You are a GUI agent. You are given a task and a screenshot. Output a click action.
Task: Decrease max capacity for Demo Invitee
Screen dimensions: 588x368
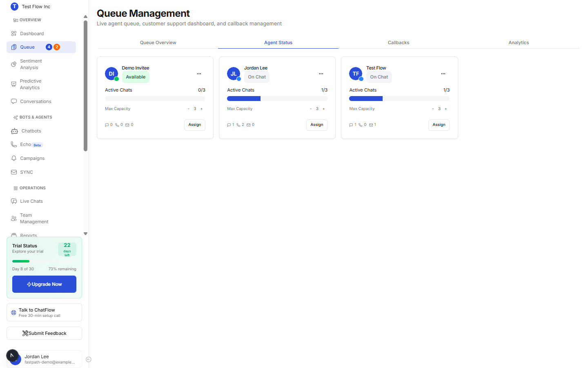[x=189, y=109]
